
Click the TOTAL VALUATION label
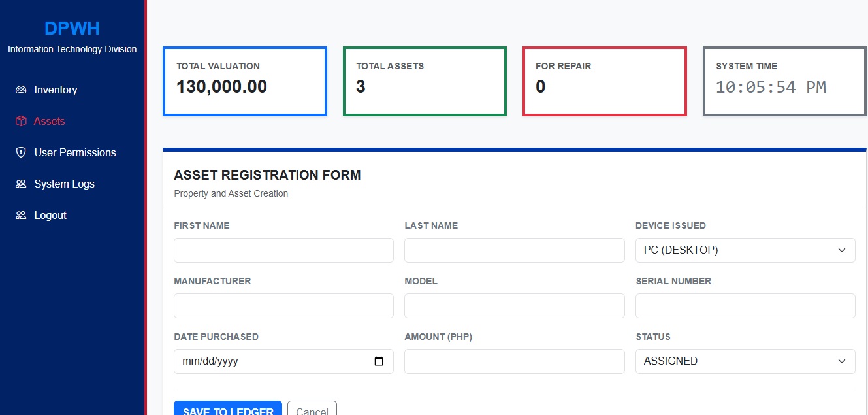pyautogui.click(x=218, y=66)
